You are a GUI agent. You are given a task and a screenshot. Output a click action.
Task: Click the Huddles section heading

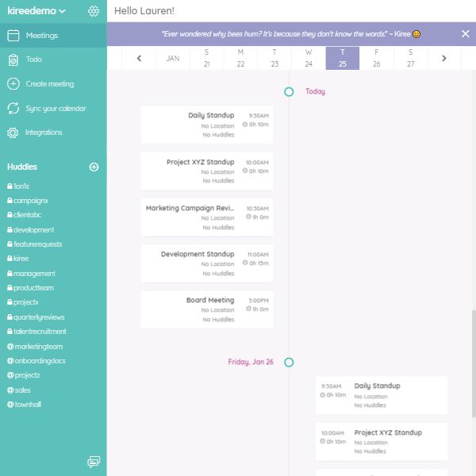click(x=22, y=167)
